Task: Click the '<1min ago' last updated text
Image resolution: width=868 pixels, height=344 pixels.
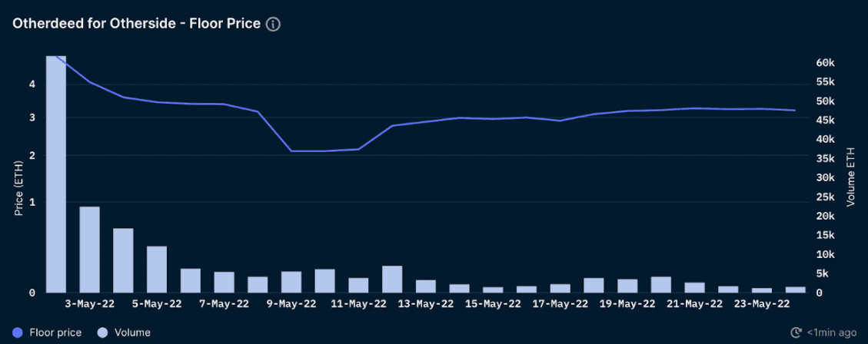Action: (832, 332)
